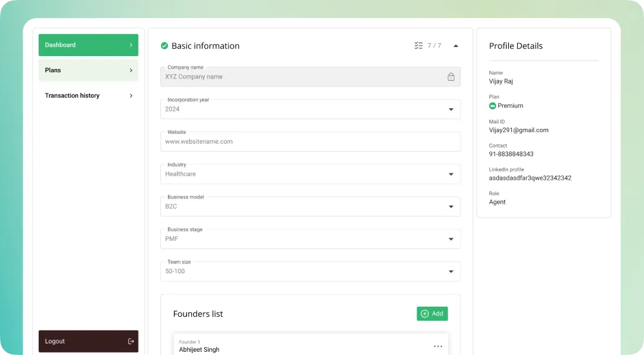This screenshot has width=644, height=355.
Task: Click the chevron arrow on Transaction history
Action: click(x=131, y=95)
